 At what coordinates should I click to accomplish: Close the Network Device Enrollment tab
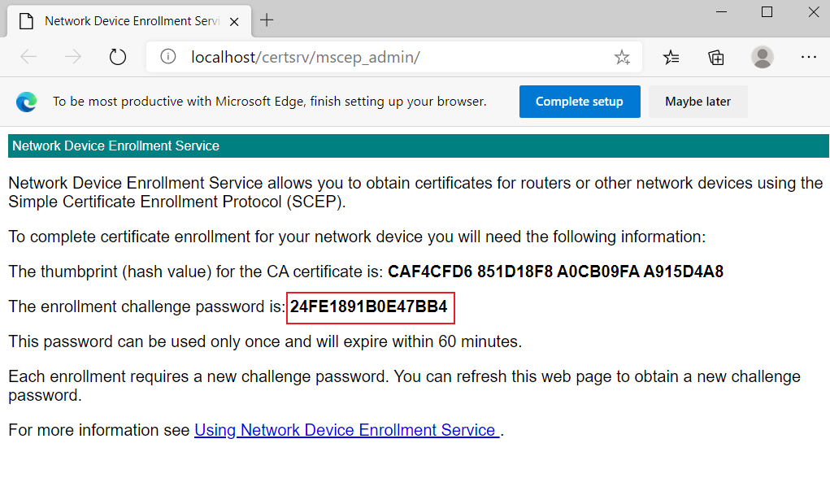[x=234, y=22]
